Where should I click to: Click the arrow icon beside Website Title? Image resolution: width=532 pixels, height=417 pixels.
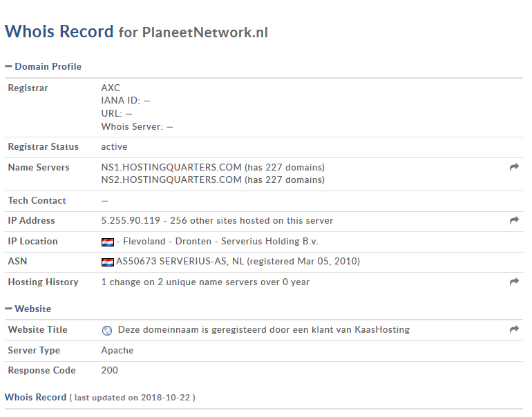pos(514,329)
